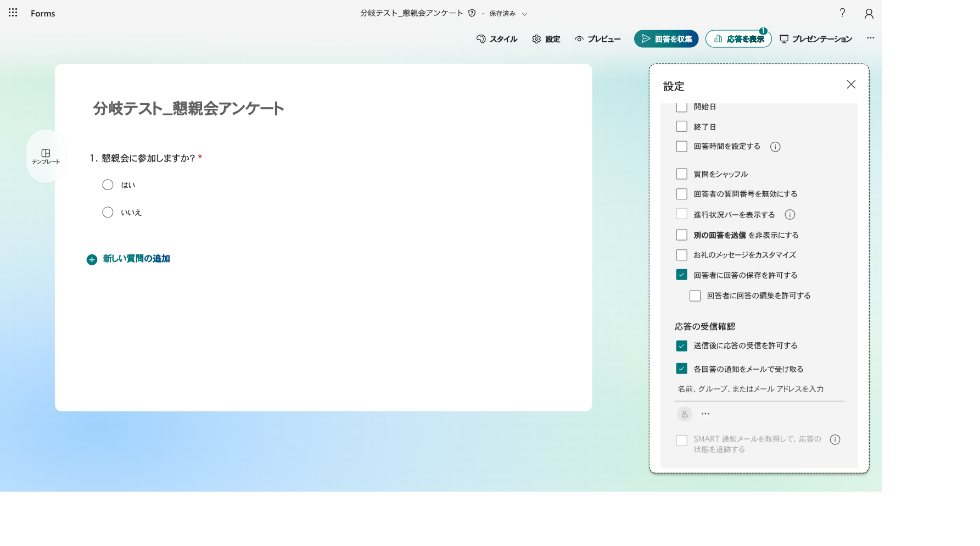Start プレゼンテーション presentation mode

(x=816, y=39)
